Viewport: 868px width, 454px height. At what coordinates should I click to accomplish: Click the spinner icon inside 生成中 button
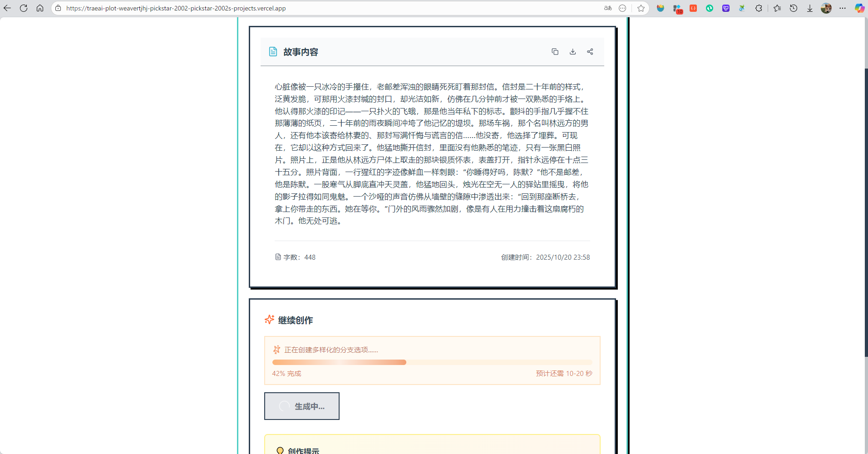[284, 406]
